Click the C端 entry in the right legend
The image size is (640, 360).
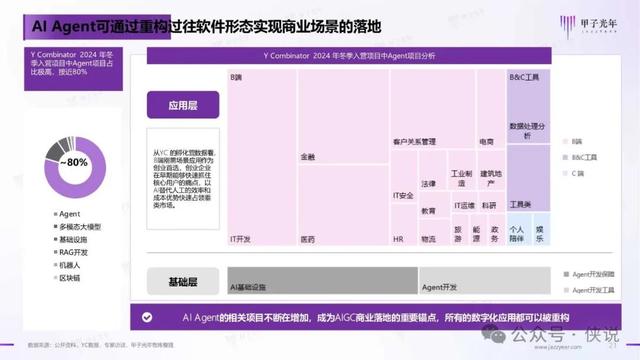tap(573, 173)
